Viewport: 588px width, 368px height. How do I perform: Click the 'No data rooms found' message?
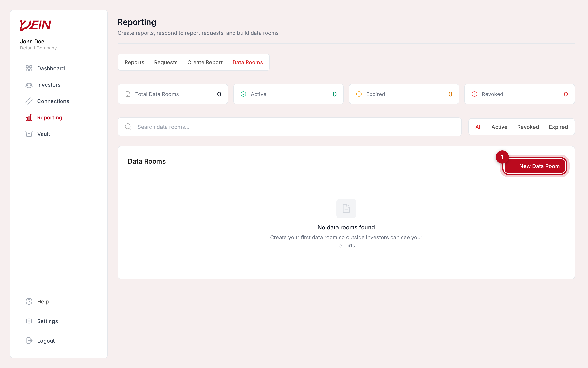pos(346,227)
